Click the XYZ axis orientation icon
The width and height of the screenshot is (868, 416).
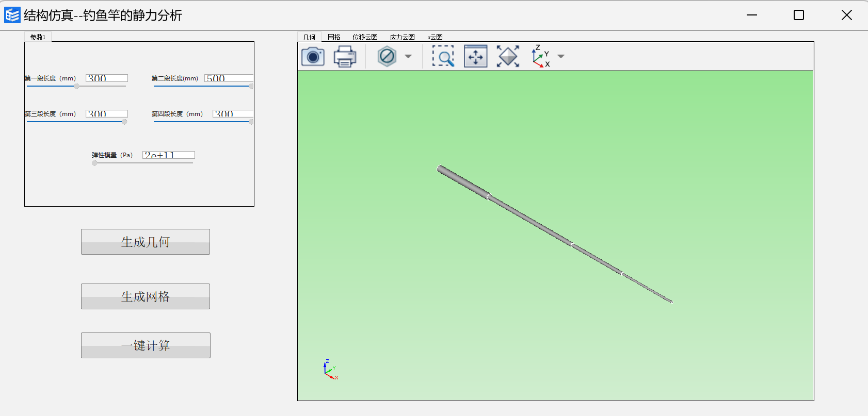tap(540, 56)
